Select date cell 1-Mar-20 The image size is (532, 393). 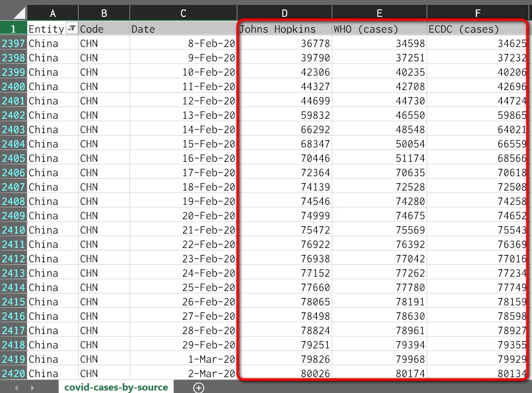[x=183, y=359]
